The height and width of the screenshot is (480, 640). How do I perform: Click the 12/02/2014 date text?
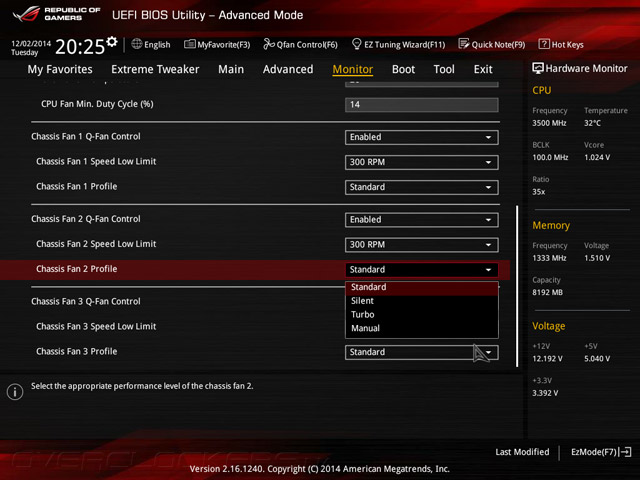(31, 43)
